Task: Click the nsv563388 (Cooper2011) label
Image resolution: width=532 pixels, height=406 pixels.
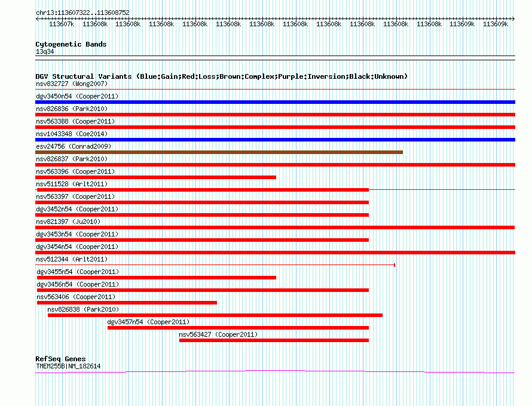Action: 75,121
